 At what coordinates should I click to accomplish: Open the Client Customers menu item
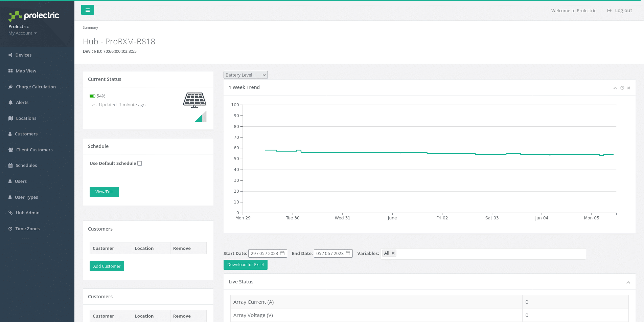(34, 150)
